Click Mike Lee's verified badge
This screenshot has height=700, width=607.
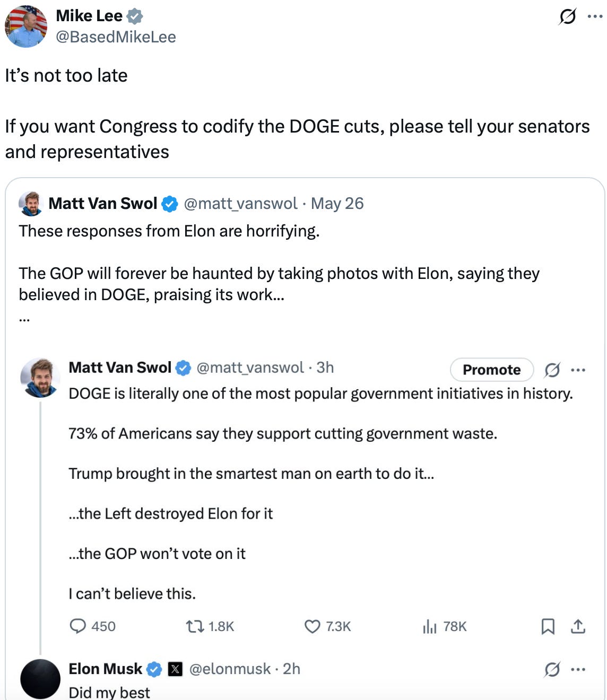pos(135,16)
